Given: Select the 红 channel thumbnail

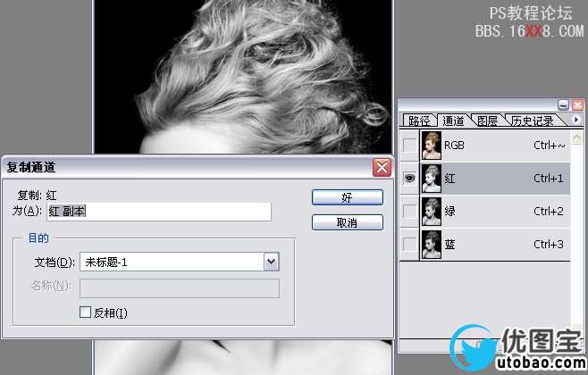Looking at the screenshot, I should click(432, 179).
